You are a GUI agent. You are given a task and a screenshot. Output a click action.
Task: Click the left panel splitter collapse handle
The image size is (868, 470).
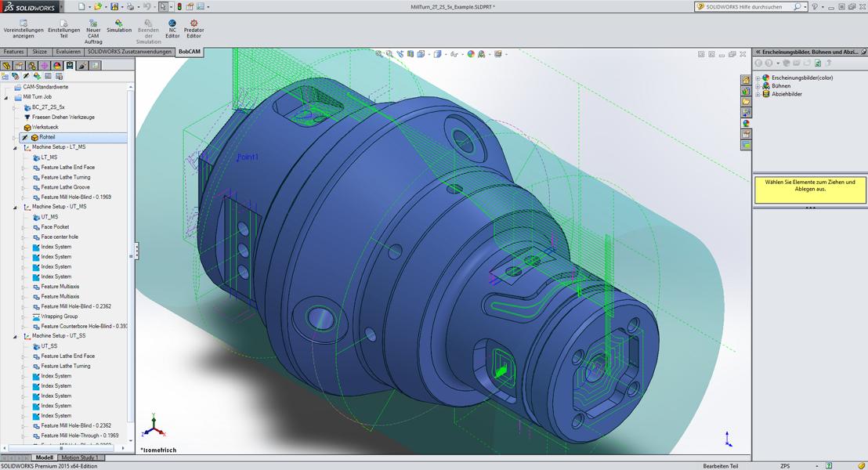click(136, 251)
